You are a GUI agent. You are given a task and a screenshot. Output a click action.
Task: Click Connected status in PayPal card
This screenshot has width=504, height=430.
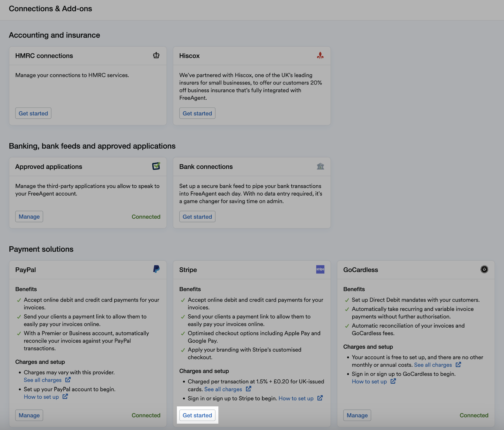tap(146, 415)
